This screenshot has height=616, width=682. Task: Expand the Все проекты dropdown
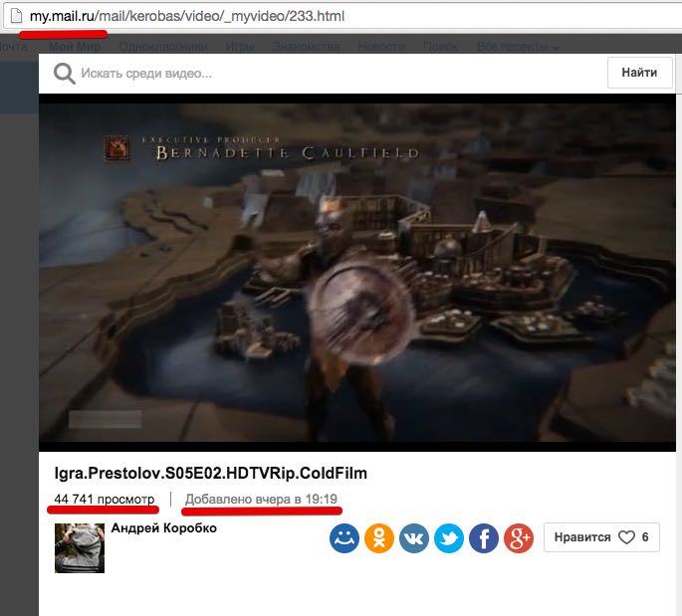pos(518,46)
